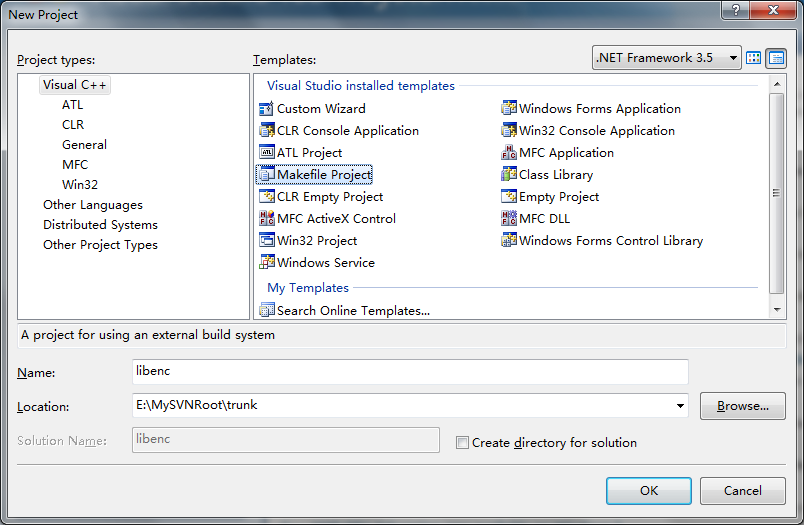Select the Win32 Console Application icon
The height and width of the screenshot is (525, 804).
tap(509, 131)
